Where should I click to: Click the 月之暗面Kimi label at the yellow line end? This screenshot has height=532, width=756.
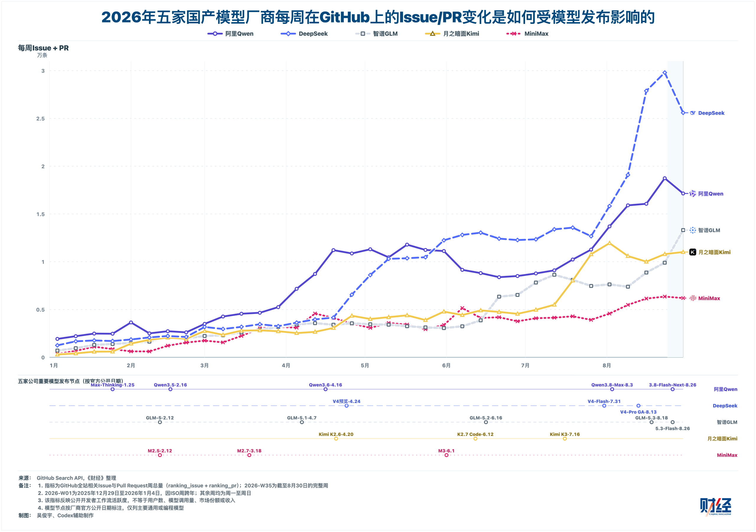pyautogui.click(x=715, y=252)
